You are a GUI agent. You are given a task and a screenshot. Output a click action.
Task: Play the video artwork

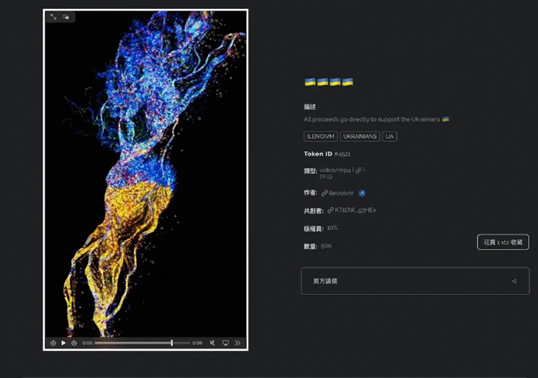pyautogui.click(x=63, y=343)
